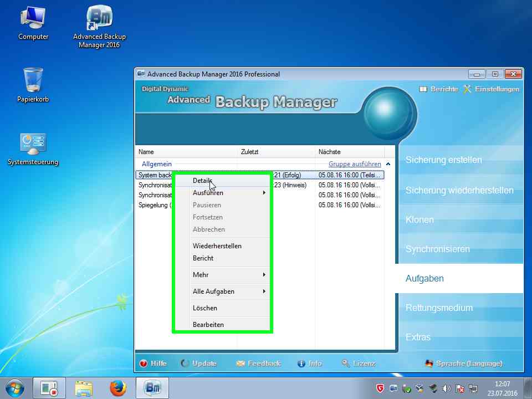Click the greyed Abbrechen menu entry
This screenshot has height=399, width=532.
[223, 229]
